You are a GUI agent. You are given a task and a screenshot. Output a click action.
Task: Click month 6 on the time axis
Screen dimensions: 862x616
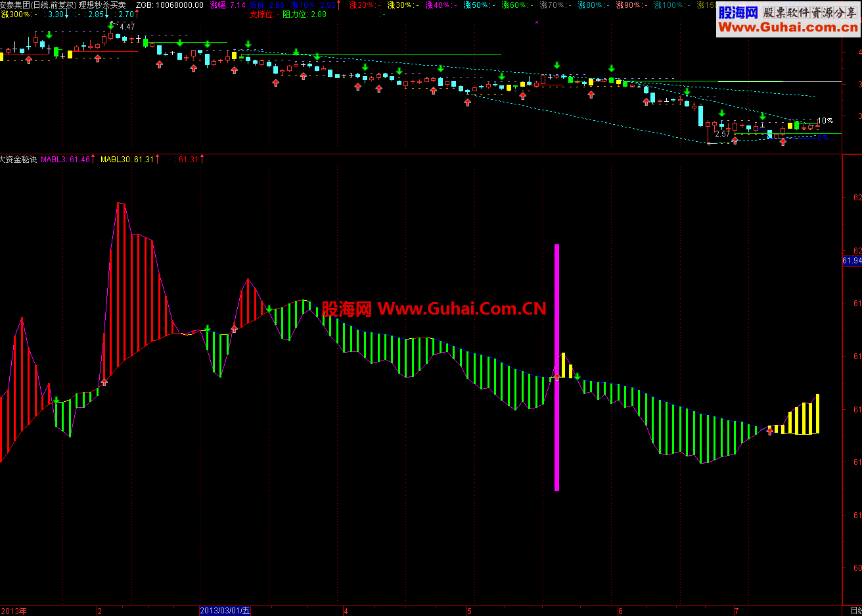[x=620, y=611]
